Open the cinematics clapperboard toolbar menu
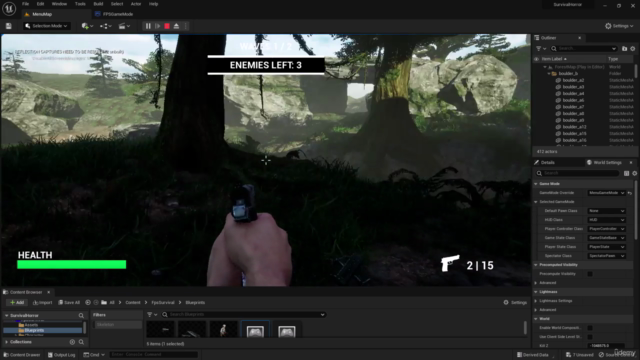 (x=124, y=26)
